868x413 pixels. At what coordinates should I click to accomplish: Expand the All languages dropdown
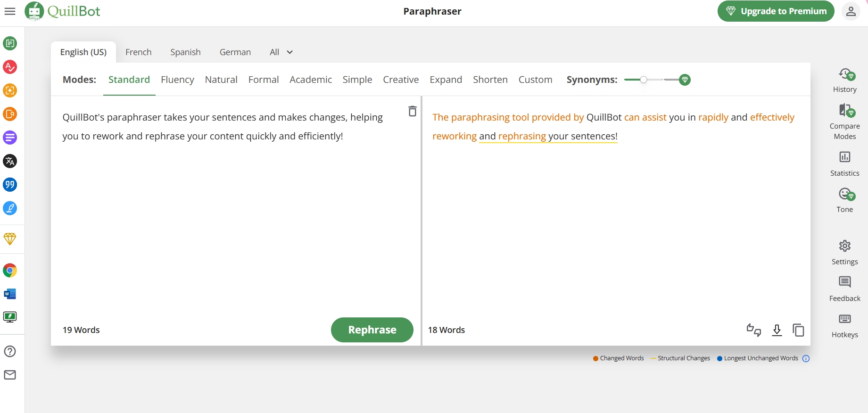[x=281, y=52]
